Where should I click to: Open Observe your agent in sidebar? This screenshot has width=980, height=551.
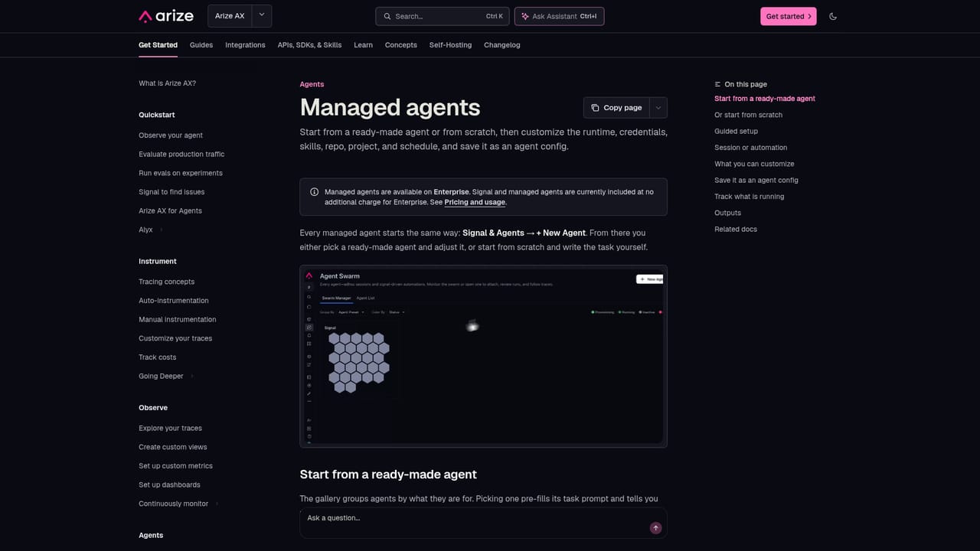[171, 135]
